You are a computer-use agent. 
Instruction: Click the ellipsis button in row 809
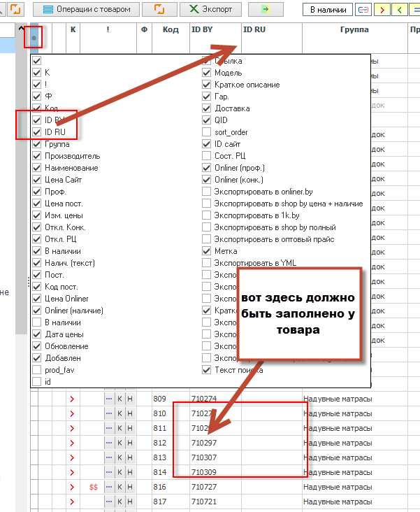pos(109,399)
